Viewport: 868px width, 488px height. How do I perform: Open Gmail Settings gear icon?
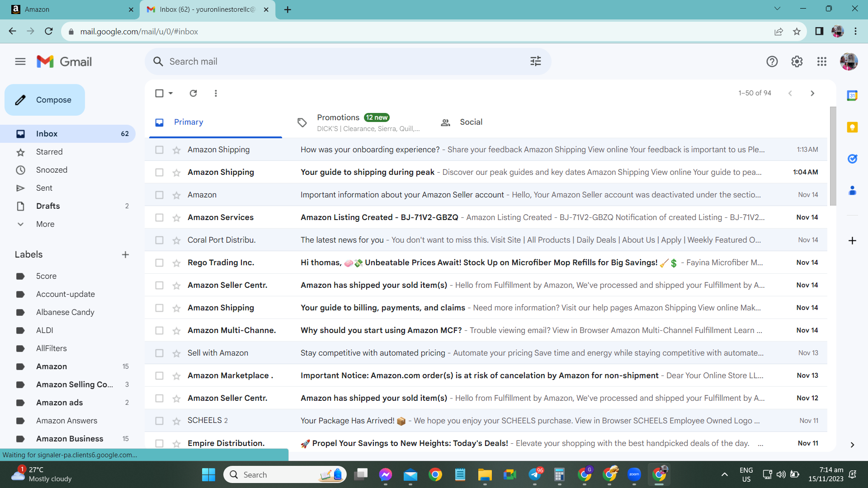[x=797, y=61]
